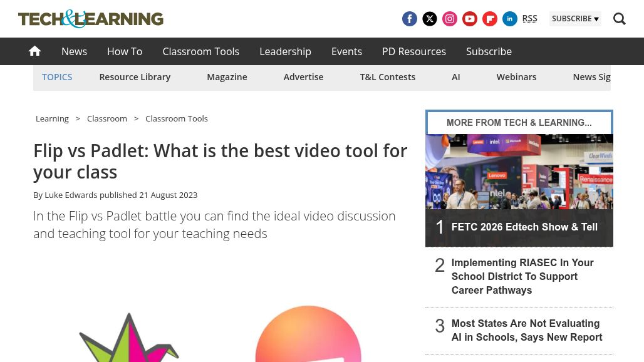
Task: Click the home icon in the navigation bar
Action: [x=34, y=51]
